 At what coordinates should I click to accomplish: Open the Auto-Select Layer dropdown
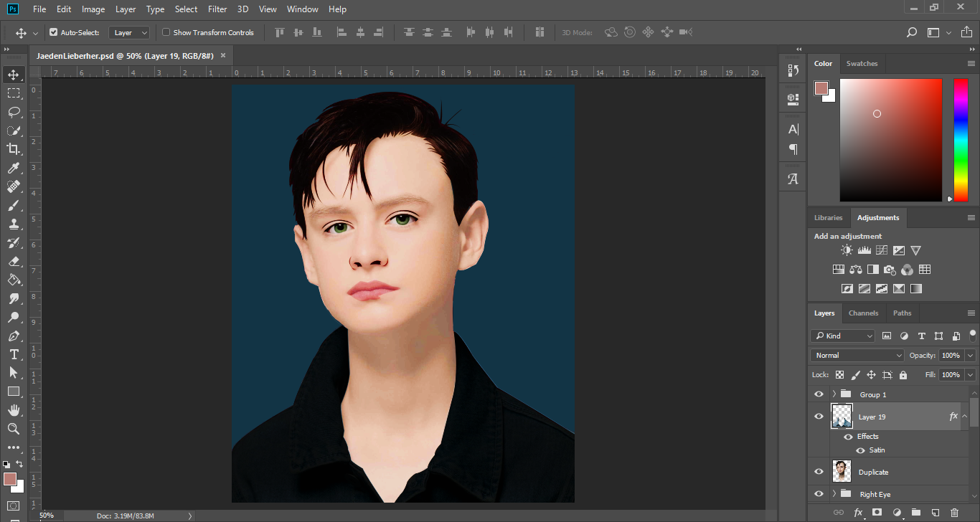[129, 32]
